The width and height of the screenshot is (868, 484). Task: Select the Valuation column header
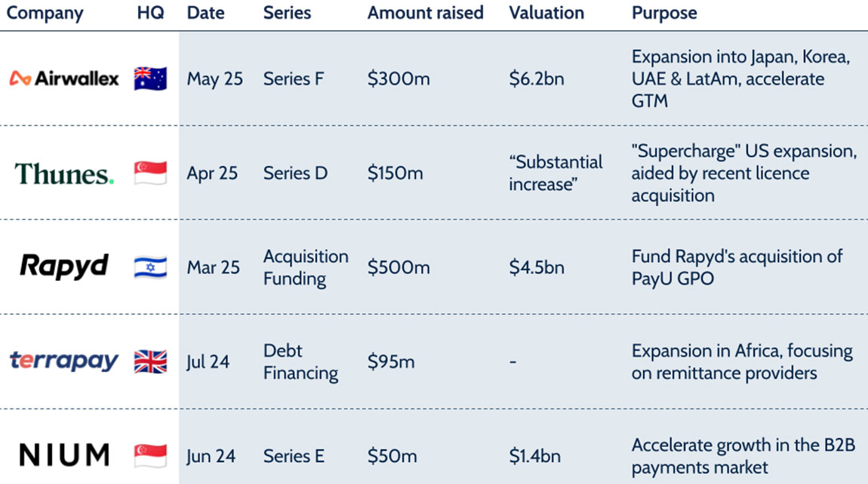pyautogui.click(x=546, y=13)
